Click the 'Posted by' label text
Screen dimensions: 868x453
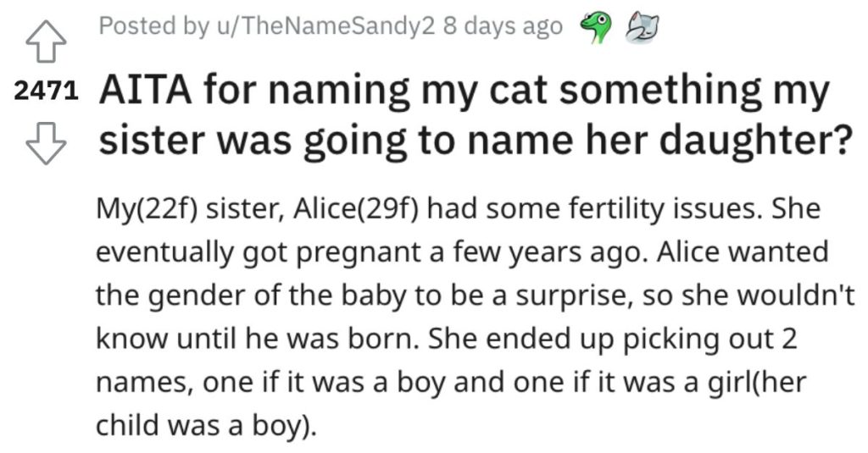coord(154,26)
